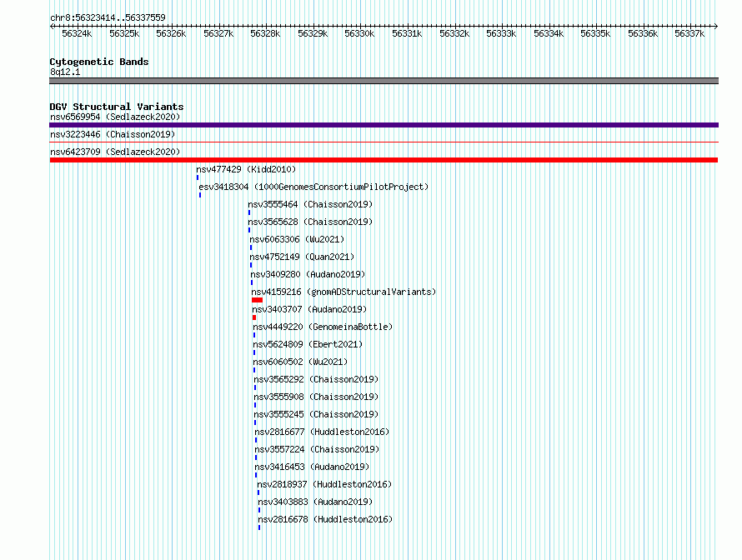Viewport: 742px width, 560px height.
Task: Click the 56335k ruler label
Action: coord(595,33)
